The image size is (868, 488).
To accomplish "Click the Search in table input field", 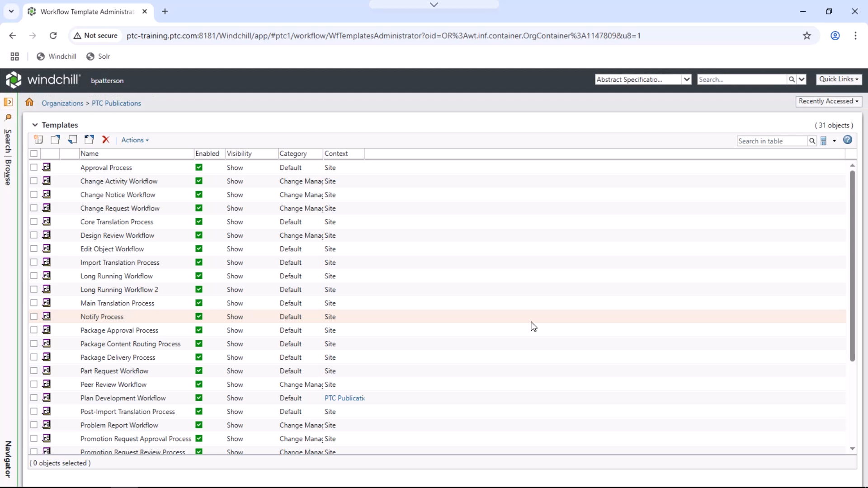I will [x=771, y=141].
